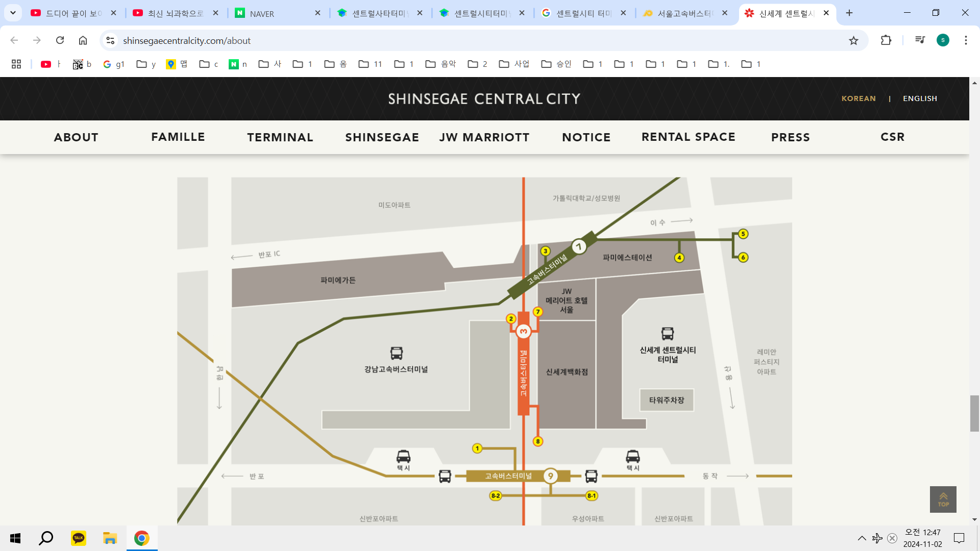980x551 pixels.
Task: Open the apps grid in bookmarks bar
Action: (x=16, y=64)
